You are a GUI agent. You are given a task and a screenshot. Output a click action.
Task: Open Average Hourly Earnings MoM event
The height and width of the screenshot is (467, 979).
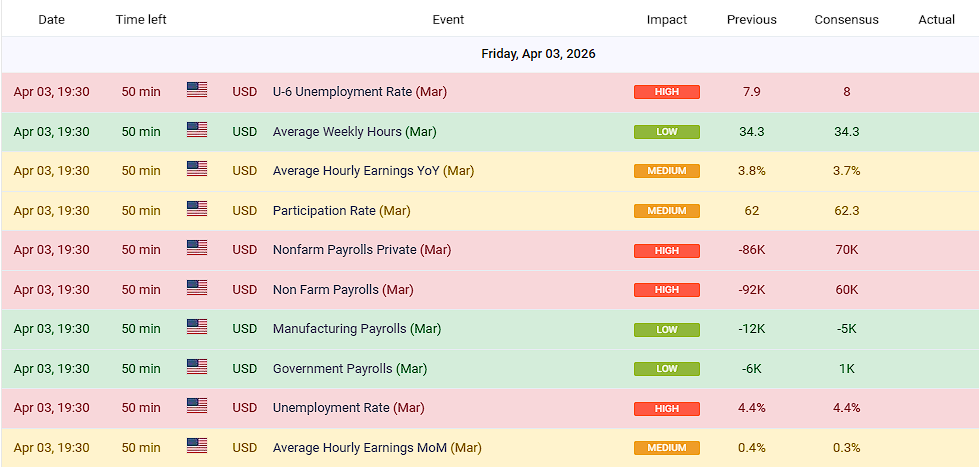pos(377,448)
